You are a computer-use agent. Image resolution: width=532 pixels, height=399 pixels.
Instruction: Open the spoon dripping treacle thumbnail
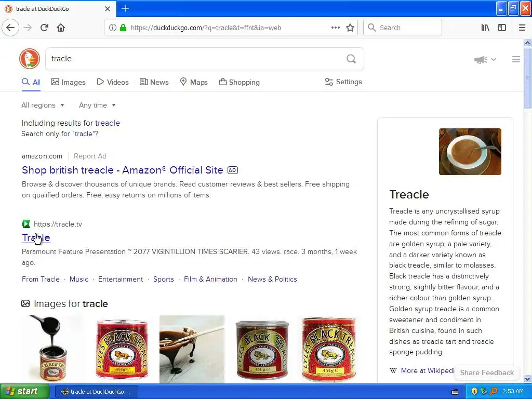pyautogui.click(x=52, y=349)
